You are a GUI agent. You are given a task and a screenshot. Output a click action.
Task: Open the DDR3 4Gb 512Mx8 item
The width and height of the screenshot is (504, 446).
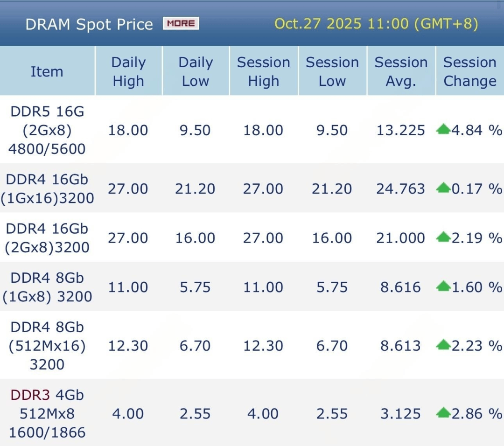47,413
